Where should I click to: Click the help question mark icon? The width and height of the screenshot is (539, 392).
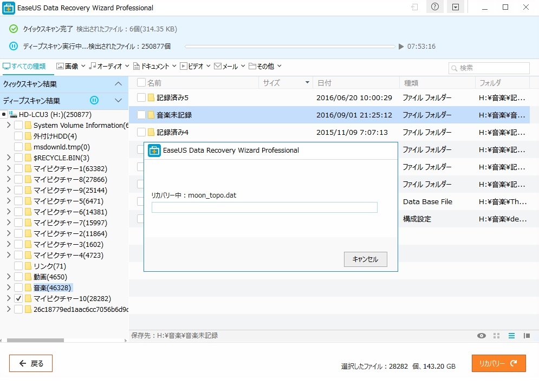tap(435, 7)
